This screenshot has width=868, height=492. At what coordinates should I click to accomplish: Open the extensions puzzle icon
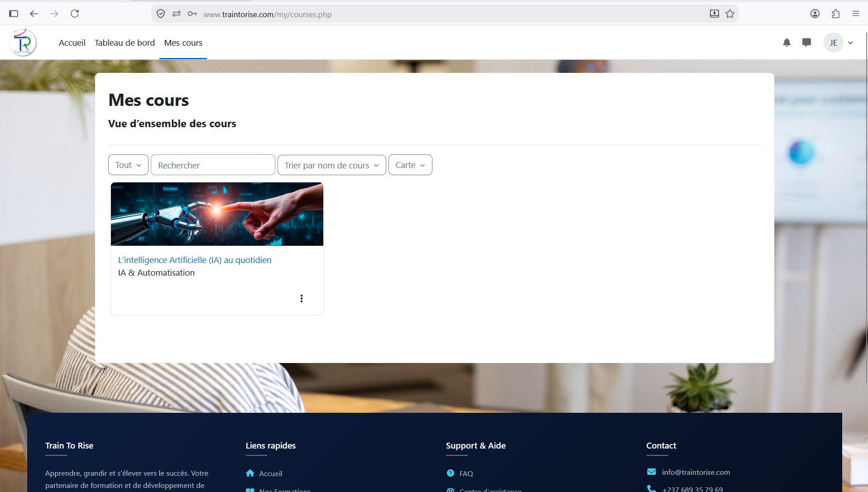[x=836, y=14]
